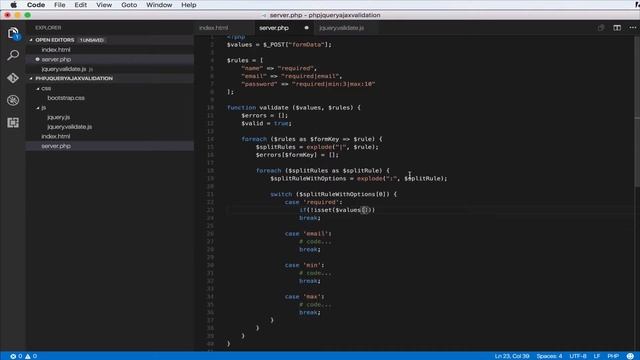
Task: Open the Window menu
Action: coord(159,5)
